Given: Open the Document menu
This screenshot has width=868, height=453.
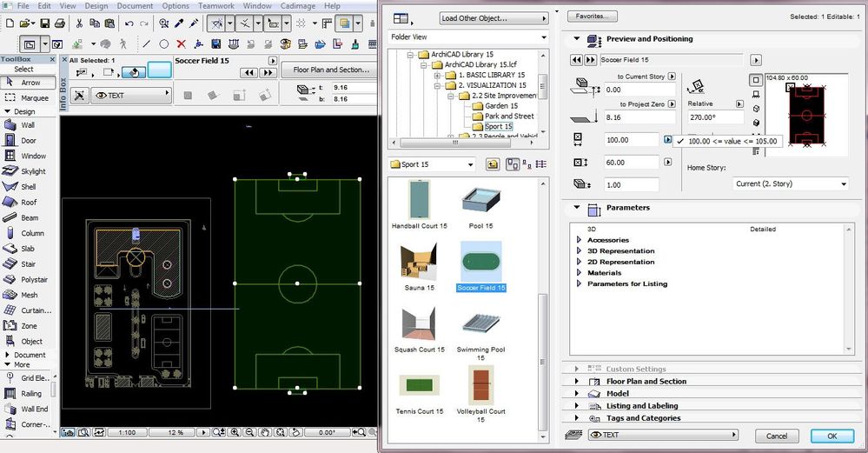Looking at the screenshot, I should 135,6.
